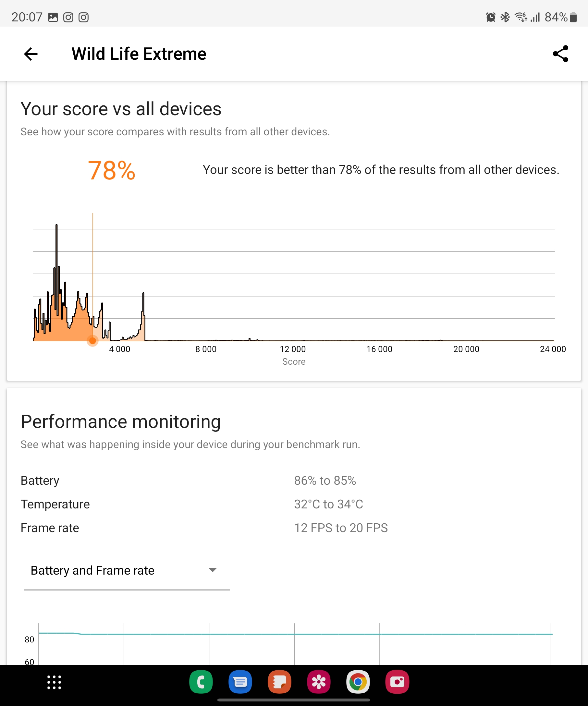Tap the Instagram notification icon in status bar
Screen dimensions: 588x706
(x=68, y=17)
